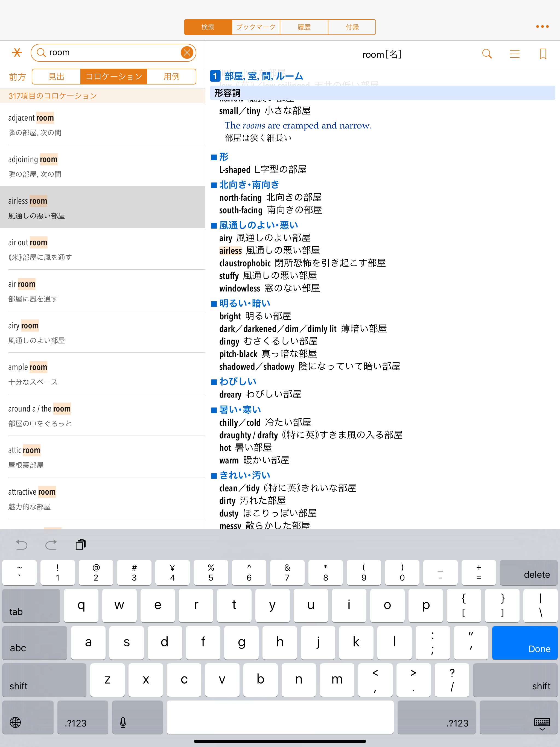Tap the keyboard paste clipboard icon
Image resolution: width=560 pixels, height=747 pixels.
click(x=80, y=544)
